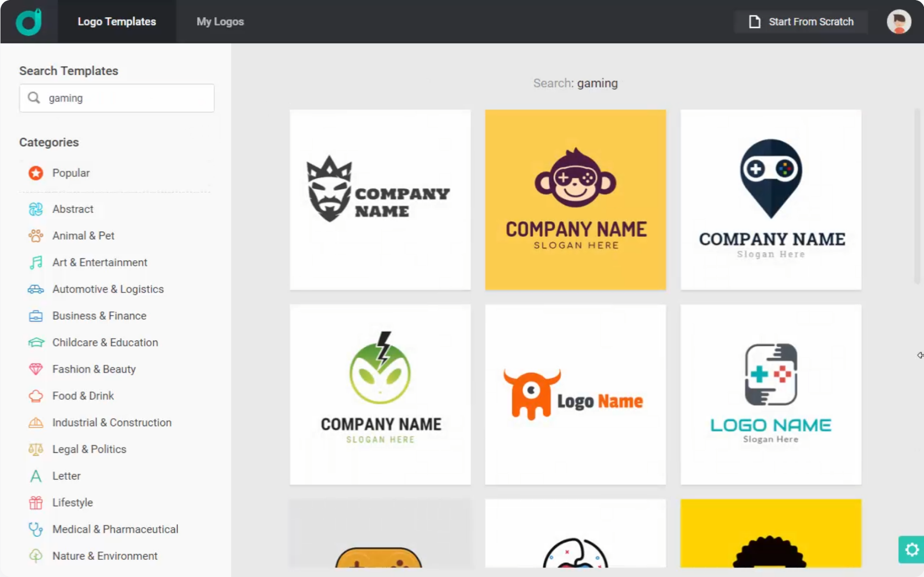Image resolution: width=924 pixels, height=577 pixels.
Task: Select the Animal & Pet paw icon
Action: [x=36, y=235]
